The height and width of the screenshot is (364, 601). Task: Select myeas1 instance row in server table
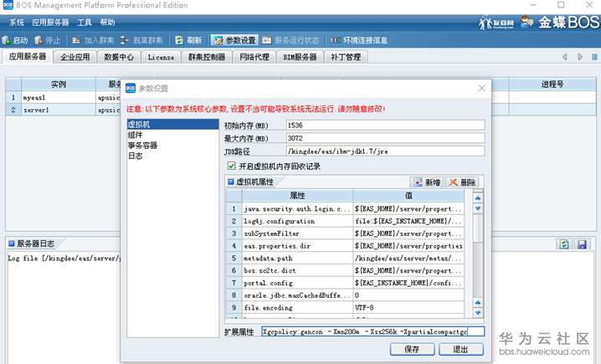(63, 97)
